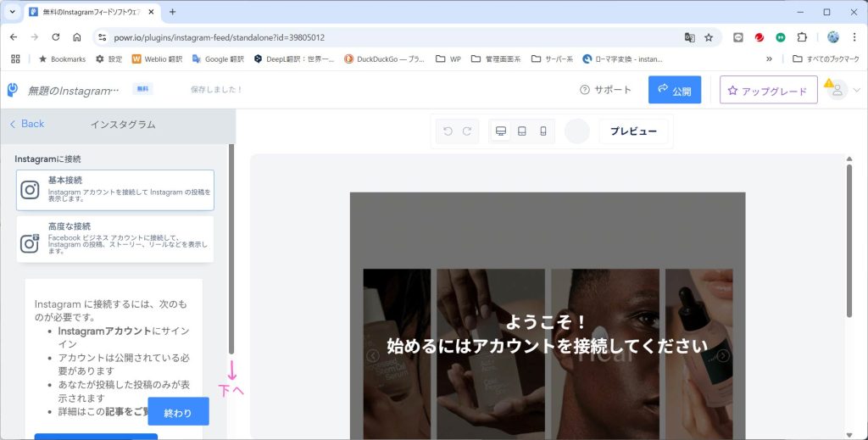
Task: Click the browser forward arrow
Action: pyautogui.click(x=35, y=37)
